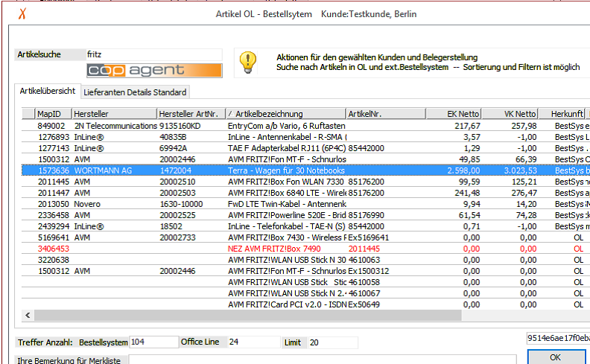
Task: Select AVM FRITZ!Box Fon WLAN 7330 row
Action: point(305,182)
